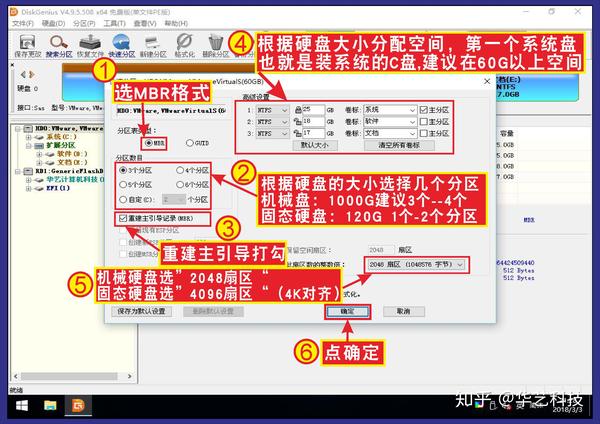Screen dimensions: 600x424
Task: Collapse the RD1:GenericFlashD tree node
Action: pos(18,171)
